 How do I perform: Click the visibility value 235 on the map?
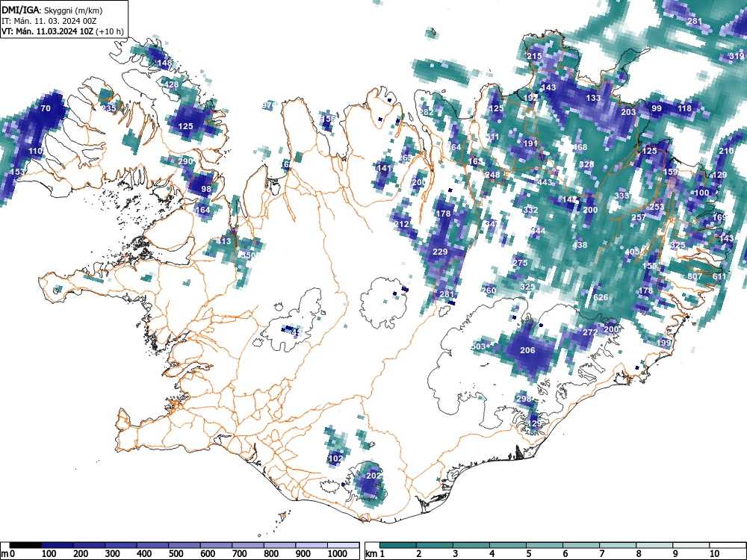[x=108, y=108]
